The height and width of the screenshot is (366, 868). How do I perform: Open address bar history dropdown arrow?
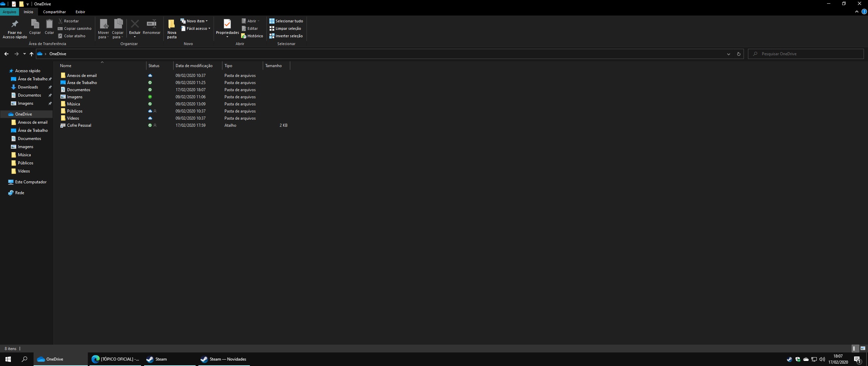pos(728,54)
